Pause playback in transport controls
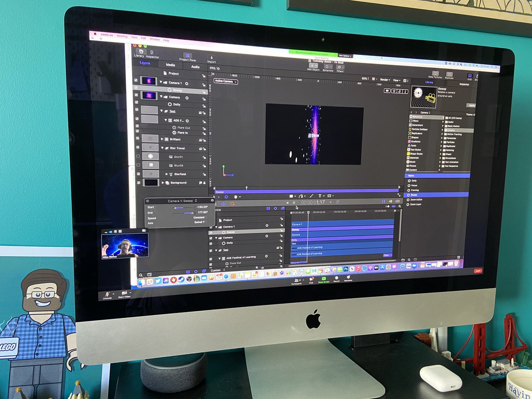The width and height of the screenshot is (532, 399). pos(293,203)
